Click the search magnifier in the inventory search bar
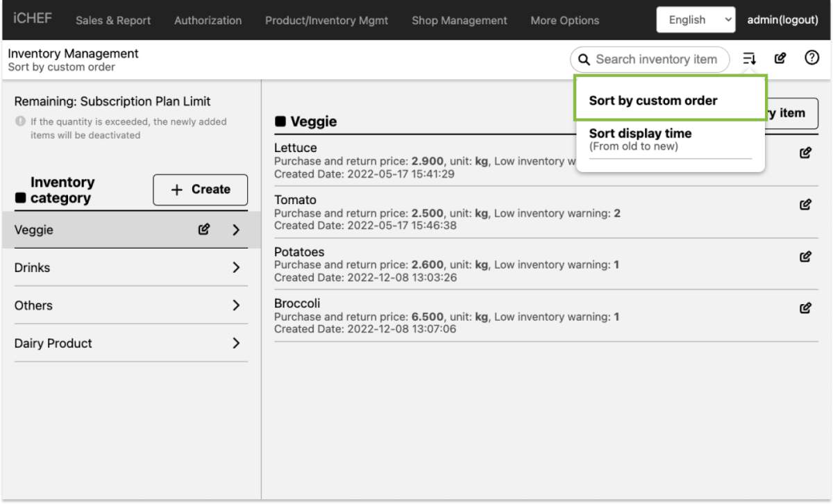The image size is (833, 504). coord(584,60)
